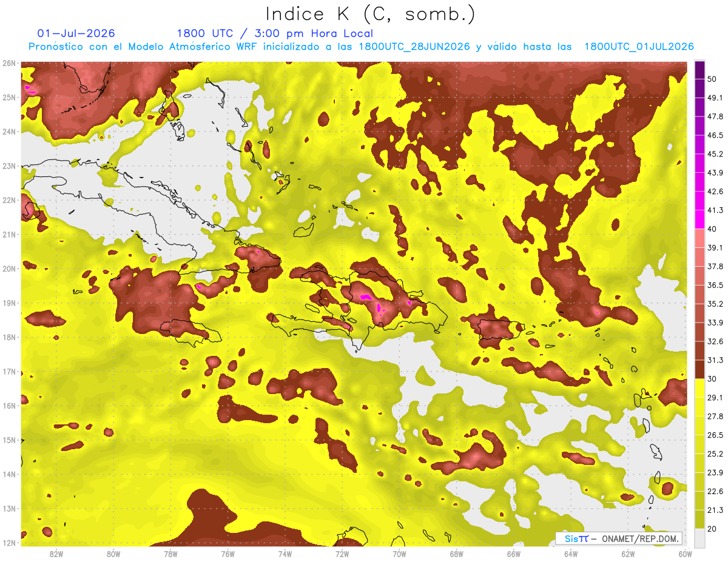Click the "41.3" legend label
728x562 pixels.
pyautogui.click(x=715, y=210)
